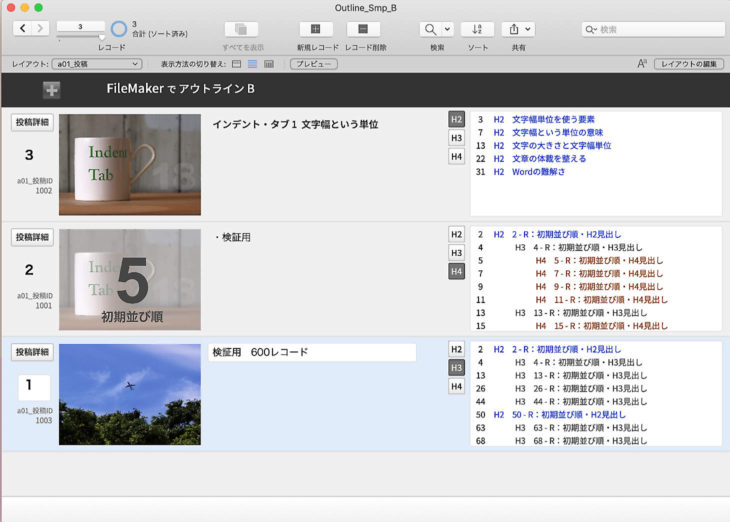The image size is (730, 522).
Task: Open the Share dropdown arrow
Action: point(528,29)
